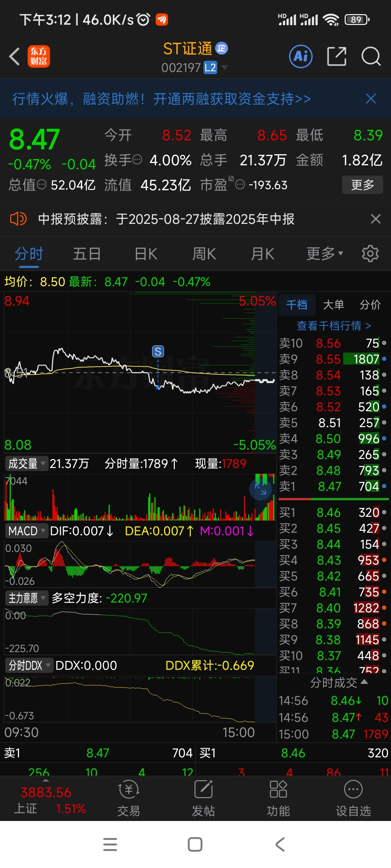Tap the bottom 买1 8.46 320 summary row
The width and height of the screenshot is (391, 868).
click(294, 753)
